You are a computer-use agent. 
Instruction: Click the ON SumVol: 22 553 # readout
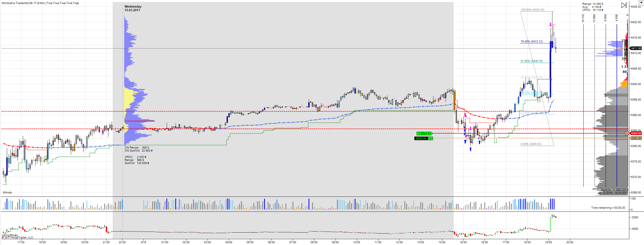point(139,151)
